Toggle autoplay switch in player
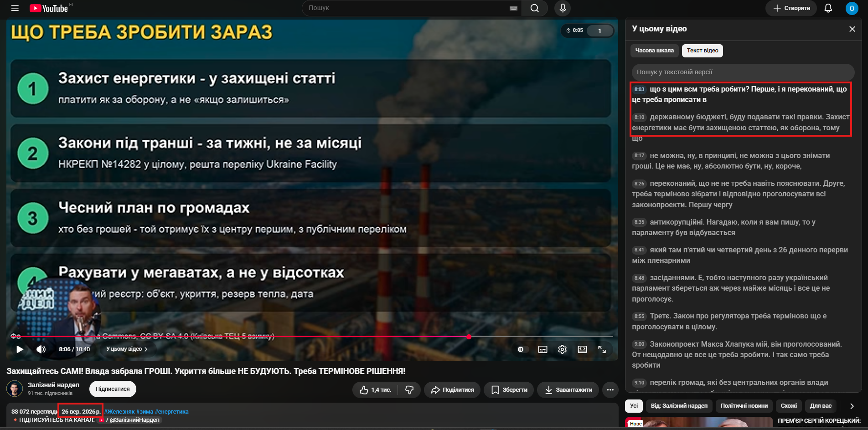 click(x=523, y=349)
